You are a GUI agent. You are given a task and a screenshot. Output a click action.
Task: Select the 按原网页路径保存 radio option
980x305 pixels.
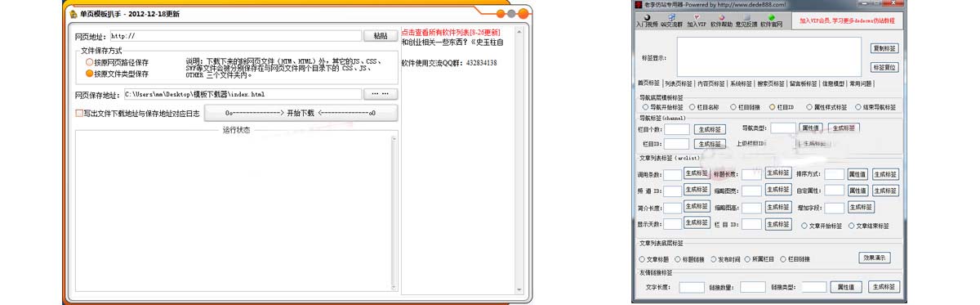click(117, 61)
